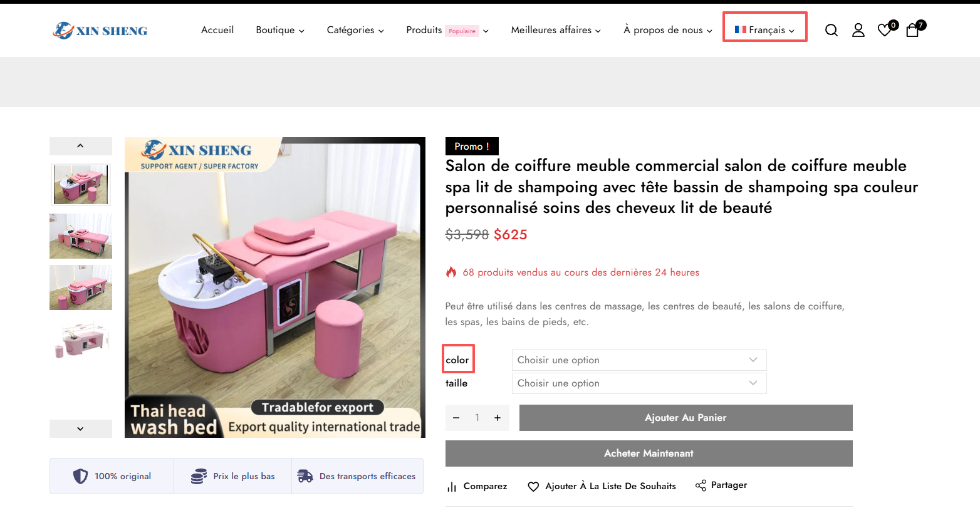Click the coins icon for Prix le plus bas
The width and height of the screenshot is (980, 518).
(x=199, y=476)
